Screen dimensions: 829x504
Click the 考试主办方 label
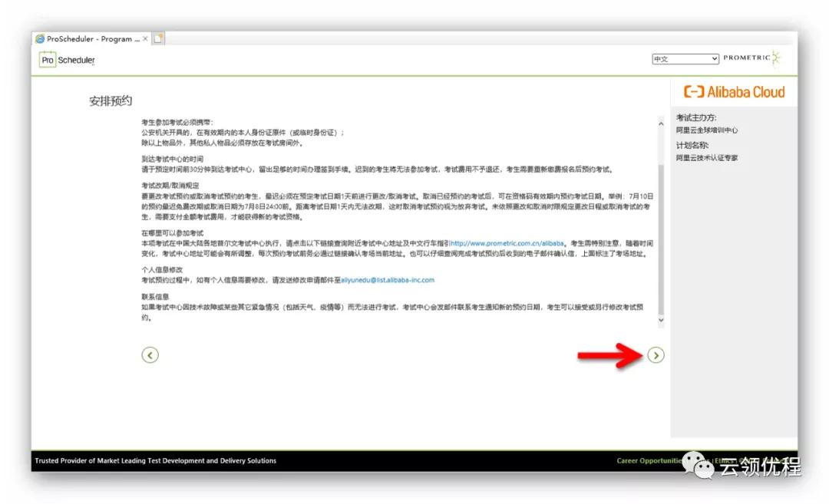[696, 117]
